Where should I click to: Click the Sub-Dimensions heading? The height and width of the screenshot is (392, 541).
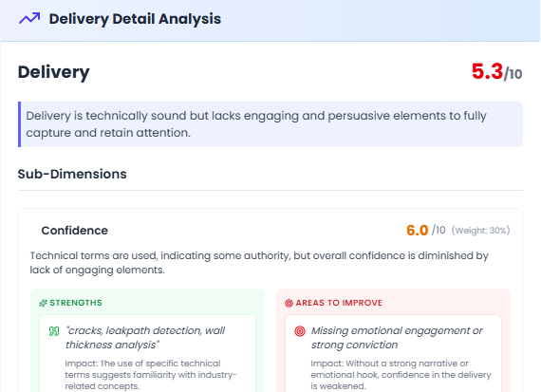(x=72, y=174)
